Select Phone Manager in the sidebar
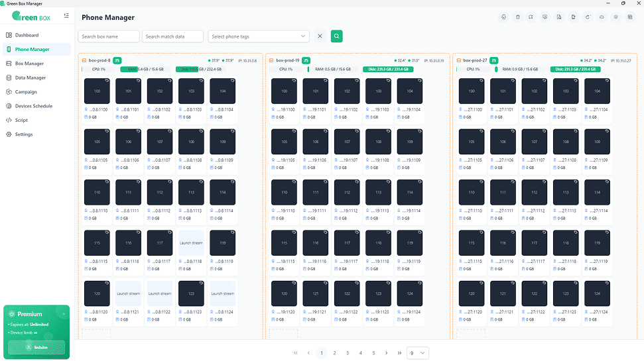 pos(36,49)
